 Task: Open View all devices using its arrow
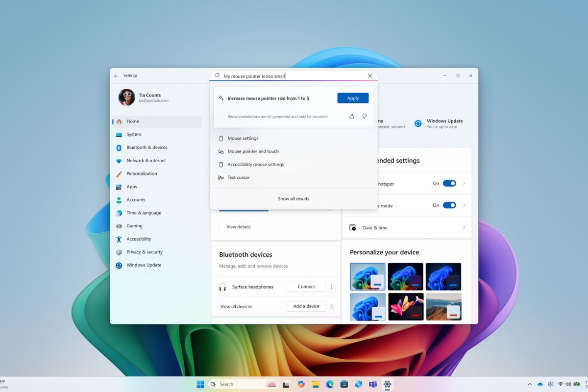332,306
